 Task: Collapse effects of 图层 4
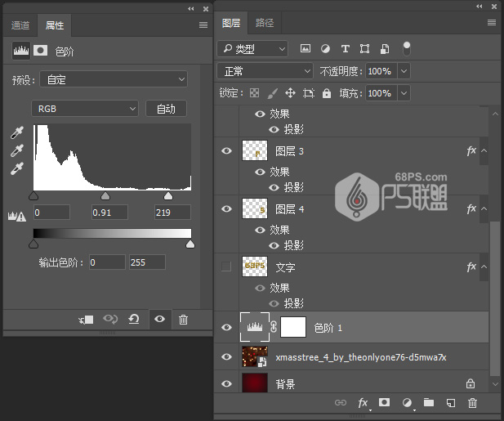pyautogui.click(x=484, y=208)
